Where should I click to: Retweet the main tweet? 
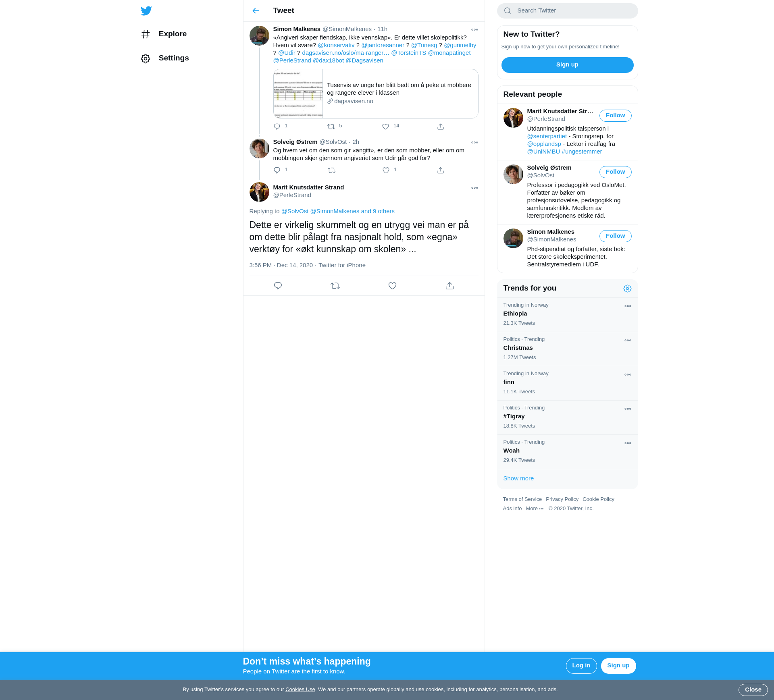pos(335,286)
